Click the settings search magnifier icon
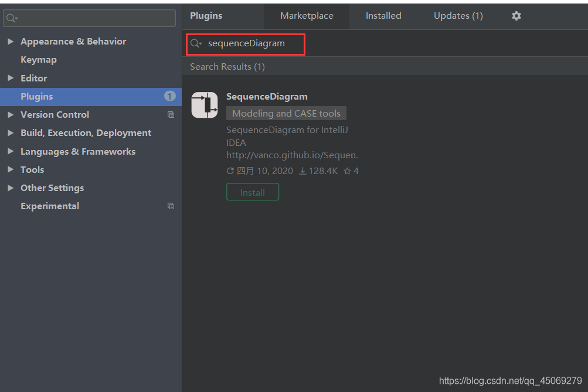The image size is (588, 392). (12, 18)
